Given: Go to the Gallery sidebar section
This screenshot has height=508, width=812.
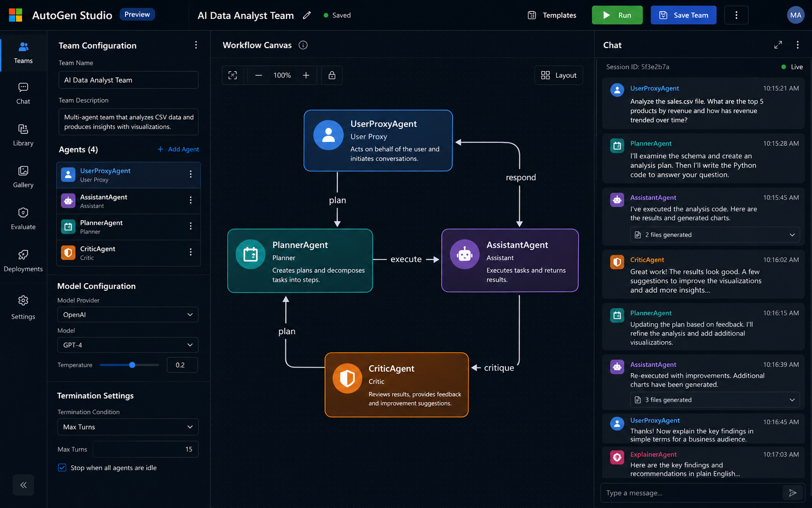Looking at the screenshot, I should [23, 177].
